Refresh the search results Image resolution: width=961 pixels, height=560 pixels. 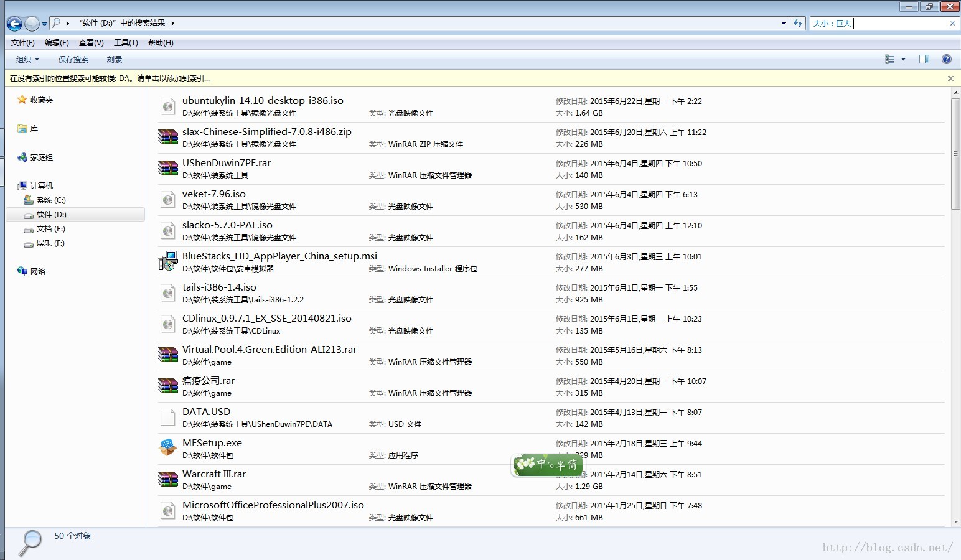798,24
